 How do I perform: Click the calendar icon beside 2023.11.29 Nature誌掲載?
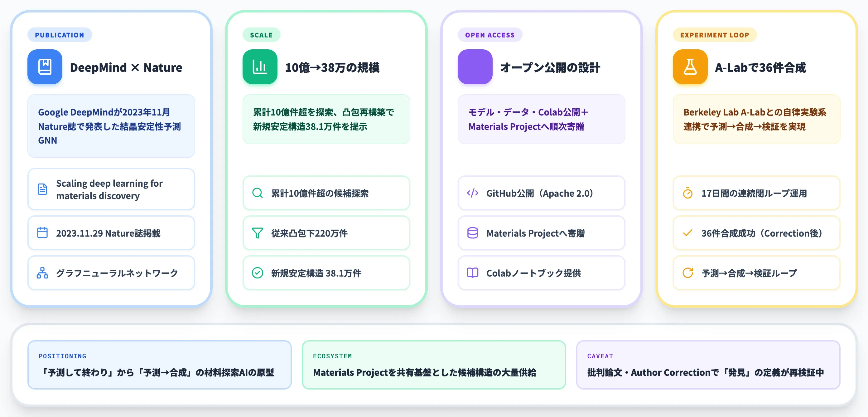[42, 233]
